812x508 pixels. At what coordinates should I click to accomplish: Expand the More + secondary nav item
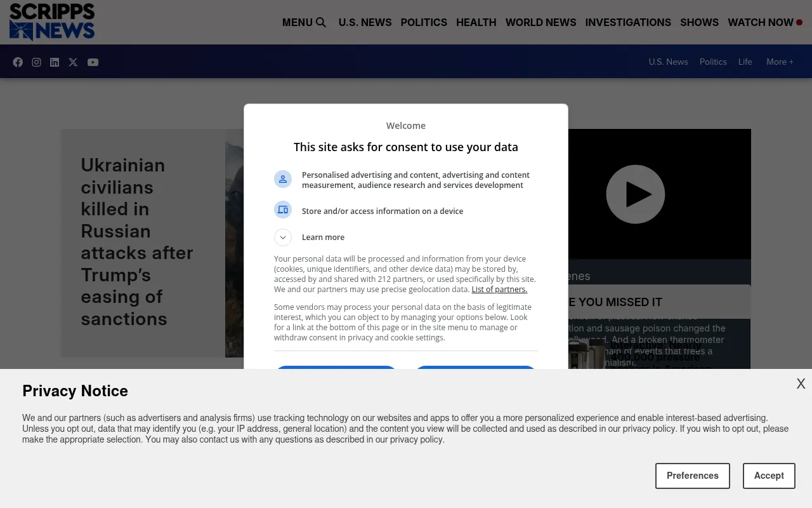[780, 62]
